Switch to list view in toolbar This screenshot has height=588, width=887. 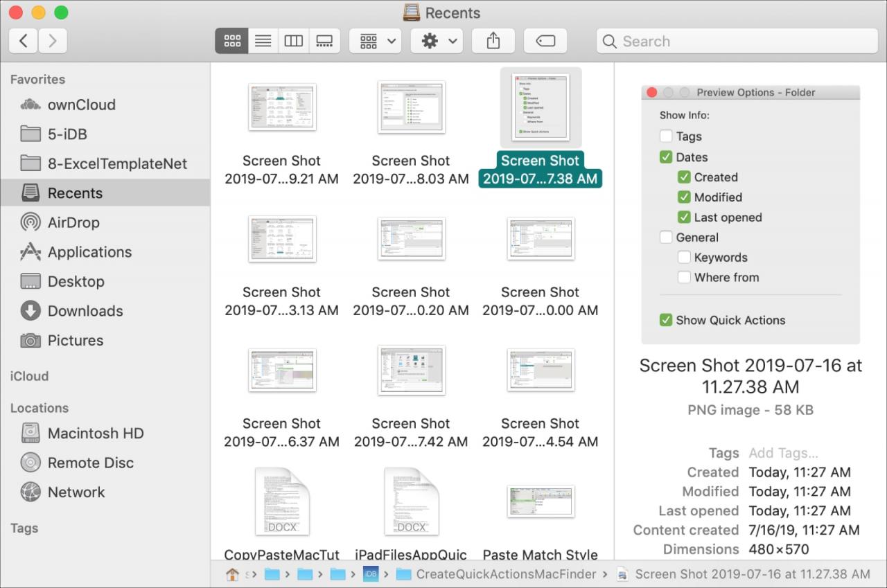pyautogui.click(x=263, y=41)
